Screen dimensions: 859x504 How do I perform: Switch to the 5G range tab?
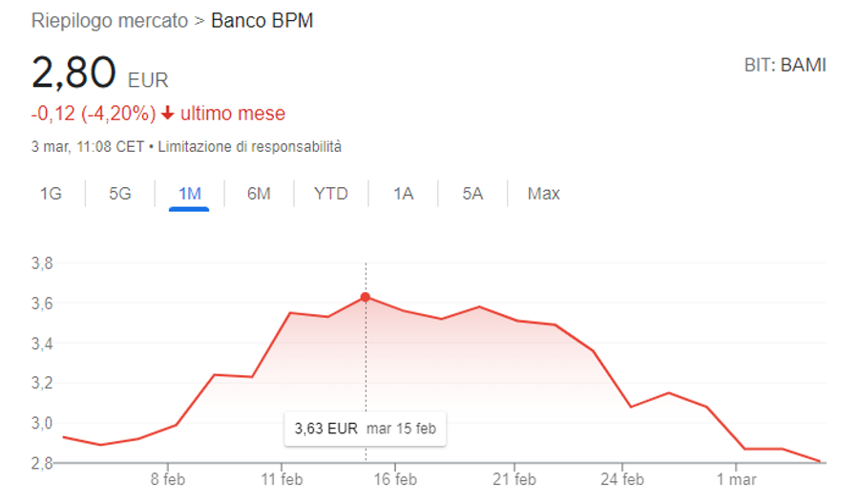click(120, 194)
